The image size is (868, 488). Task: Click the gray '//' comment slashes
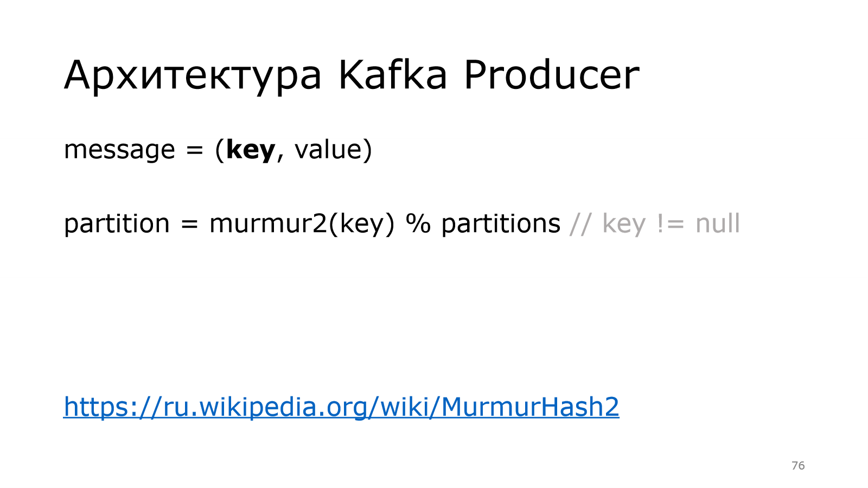[580, 224]
